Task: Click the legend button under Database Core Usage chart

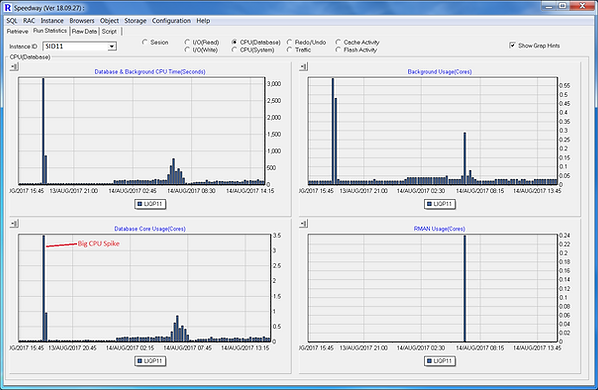Action: tap(150, 361)
